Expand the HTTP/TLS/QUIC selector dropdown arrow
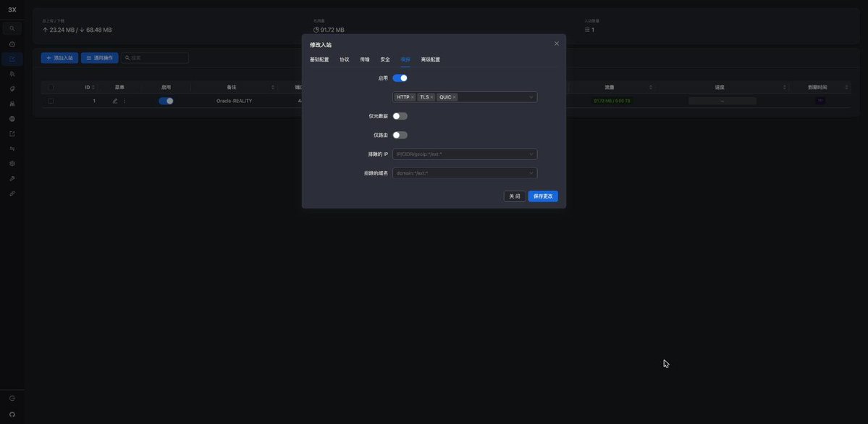 [x=531, y=97]
